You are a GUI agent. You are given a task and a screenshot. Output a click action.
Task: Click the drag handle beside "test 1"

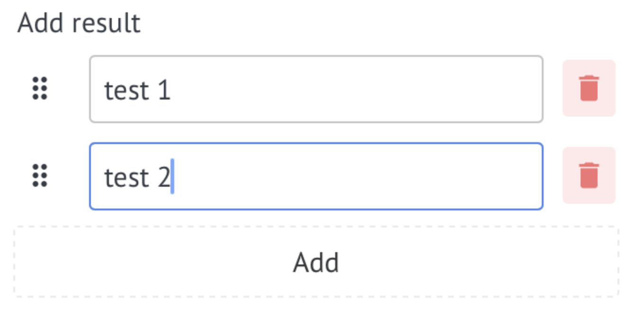40,88
